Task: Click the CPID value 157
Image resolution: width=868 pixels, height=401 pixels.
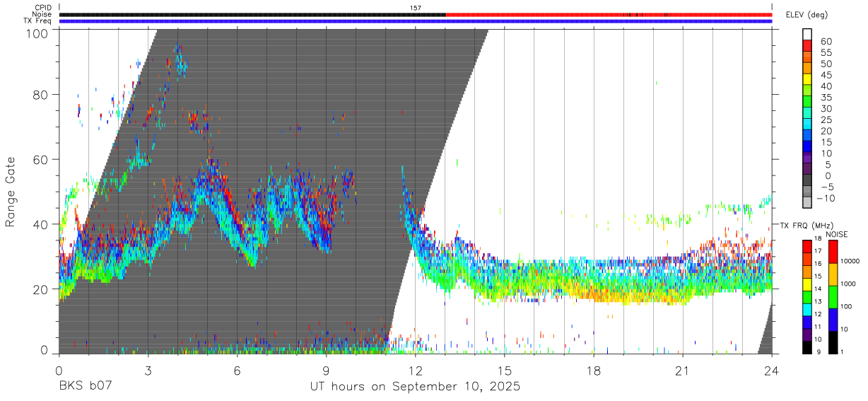Action: (x=416, y=8)
